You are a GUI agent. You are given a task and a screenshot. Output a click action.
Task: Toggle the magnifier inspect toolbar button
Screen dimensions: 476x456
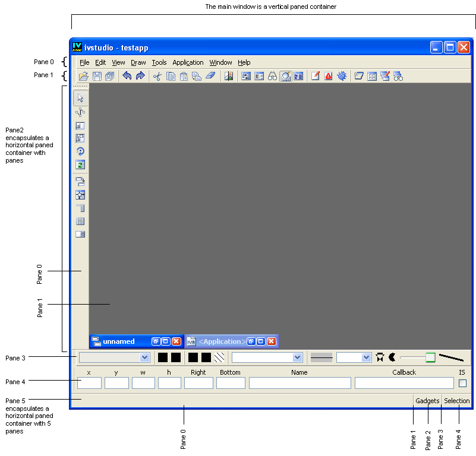click(x=285, y=76)
